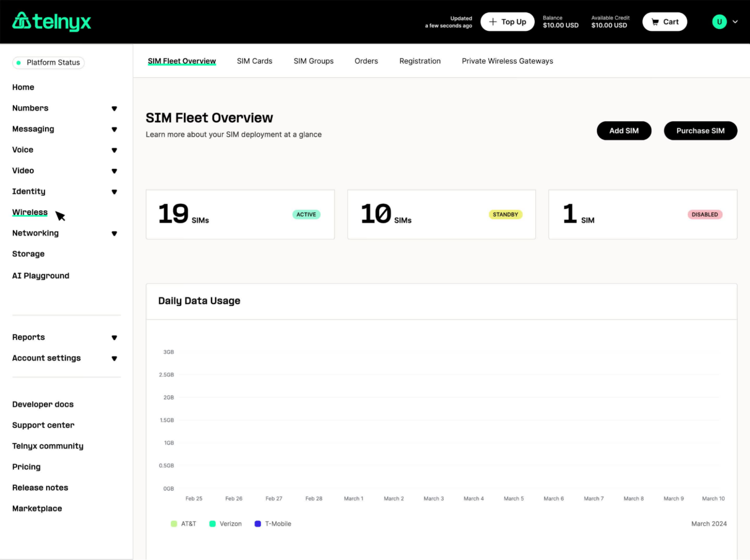Viewport: 750px width, 560px height.
Task: Click the green AT&T color swatch
Action: pos(174,523)
